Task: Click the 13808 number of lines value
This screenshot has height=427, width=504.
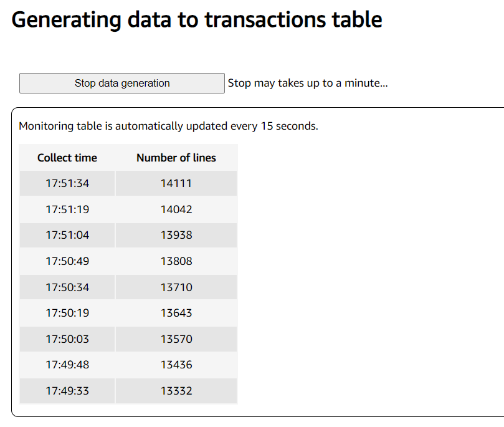Action: click(x=176, y=261)
